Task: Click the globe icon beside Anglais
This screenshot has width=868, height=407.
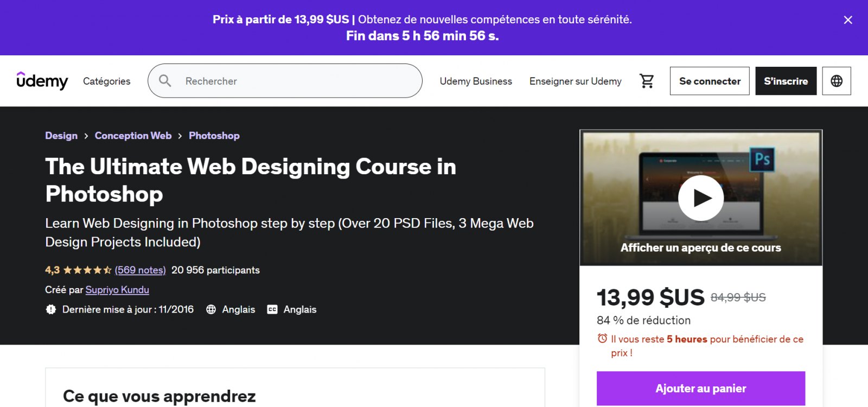Action: point(211,309)
